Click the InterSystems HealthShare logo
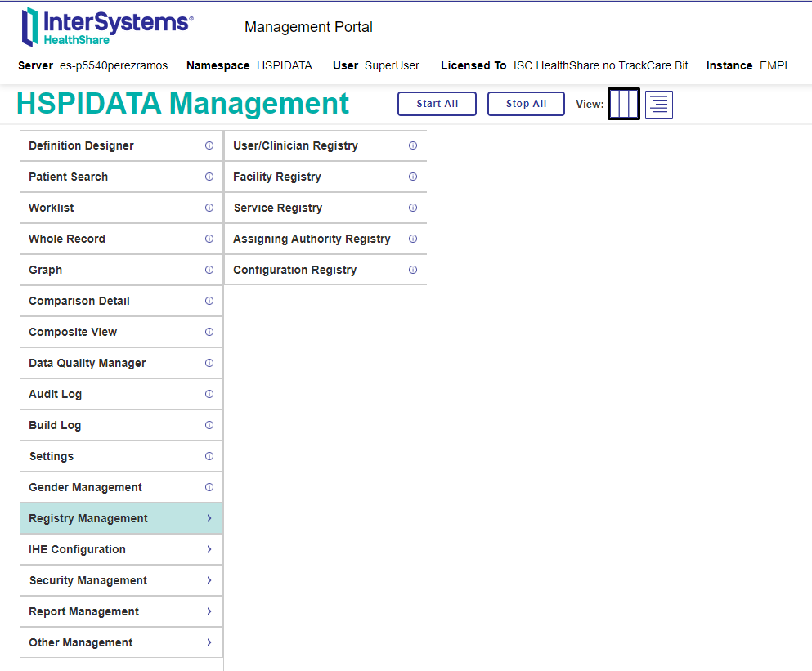Viewport: 812px width, 671px height. pyautogui.click(x=107, y=27)
